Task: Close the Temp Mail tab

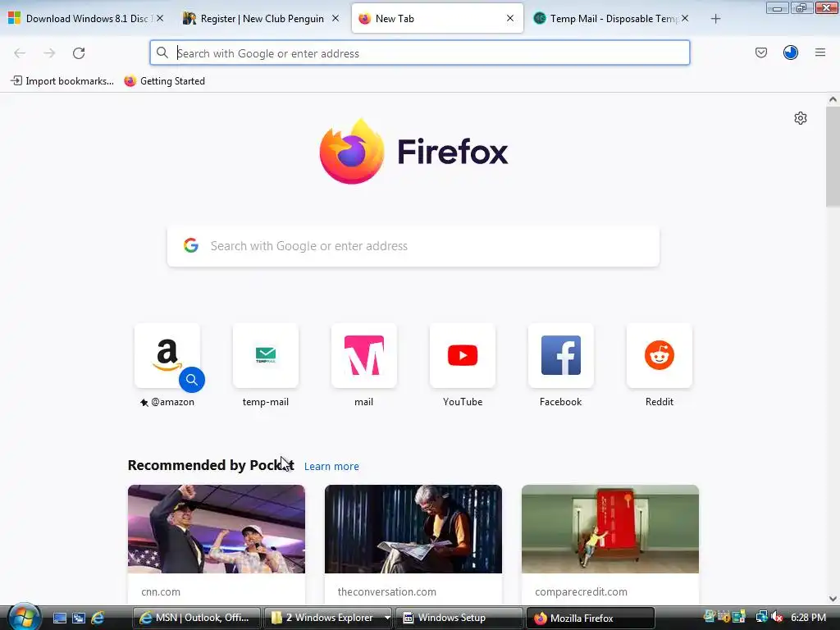Action: click(685, 18)
